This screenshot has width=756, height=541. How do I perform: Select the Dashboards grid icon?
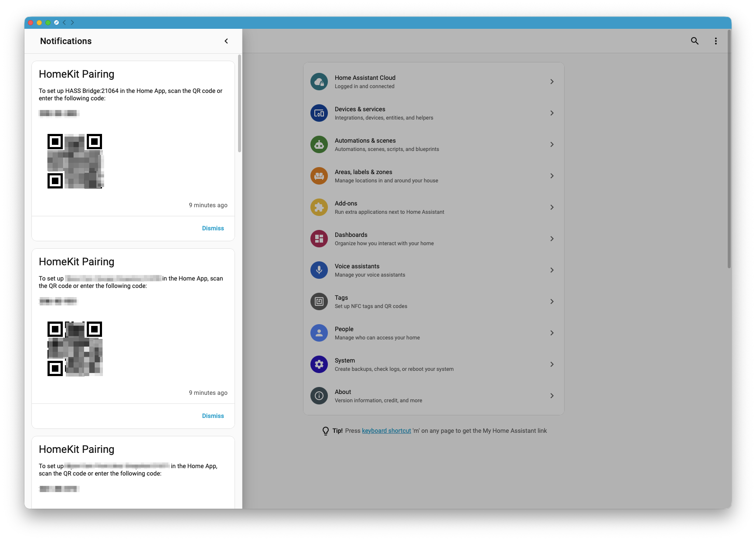[x=319, y=239]
